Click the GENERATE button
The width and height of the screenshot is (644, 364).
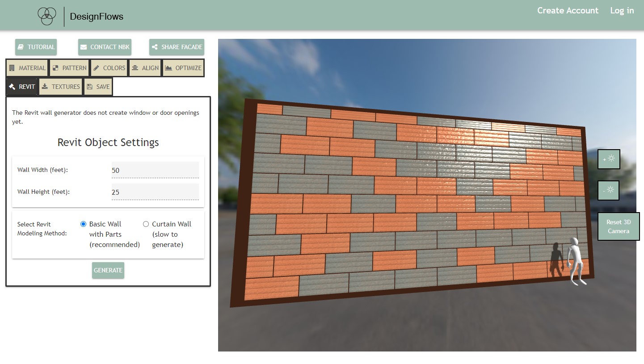click(x=108, y=270)
